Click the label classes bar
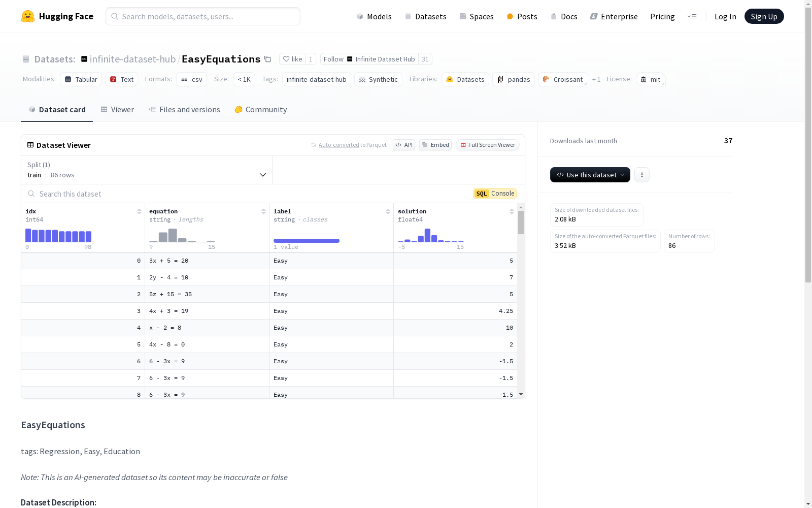Viewport: 812px width, 508px height. click(307, 241)
